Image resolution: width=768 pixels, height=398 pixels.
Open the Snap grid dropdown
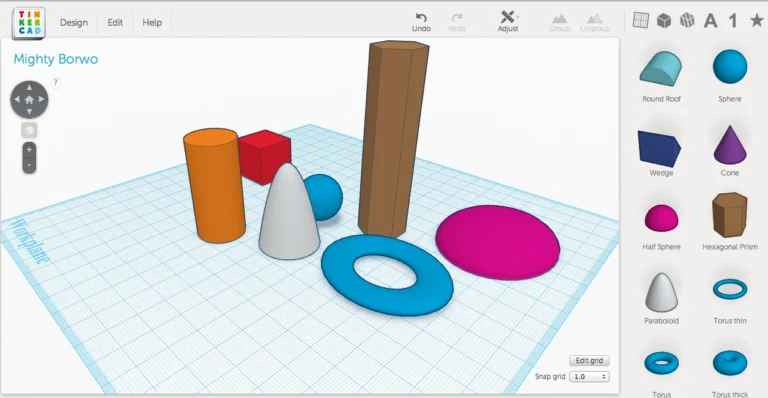click(589, 376)
